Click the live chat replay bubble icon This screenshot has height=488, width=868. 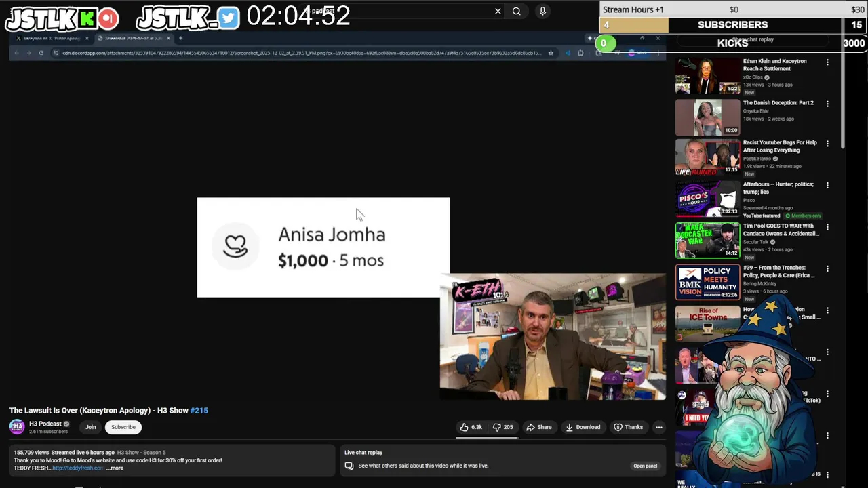point(349,466)
